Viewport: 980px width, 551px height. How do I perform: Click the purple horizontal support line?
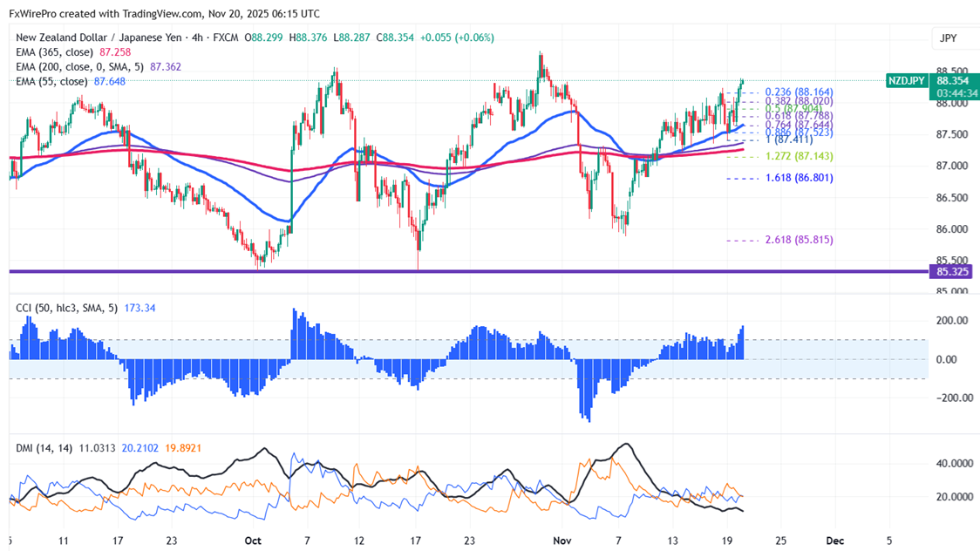[469, 272]
